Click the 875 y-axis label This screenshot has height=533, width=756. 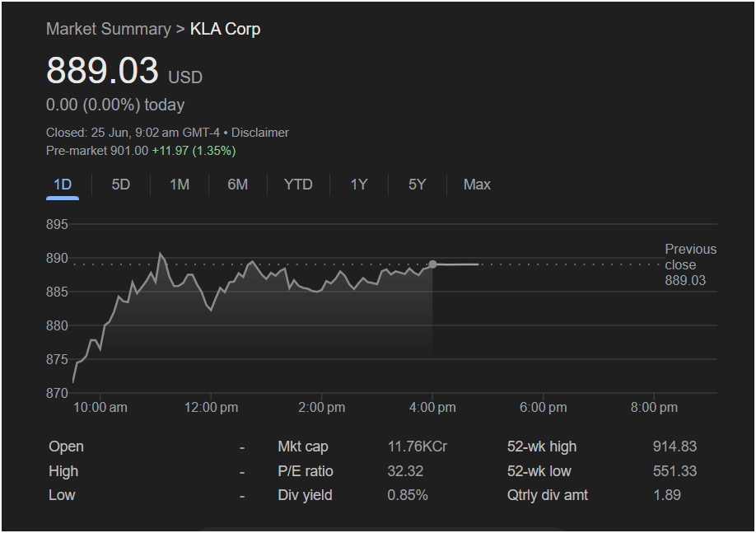[x=57, y=360]
